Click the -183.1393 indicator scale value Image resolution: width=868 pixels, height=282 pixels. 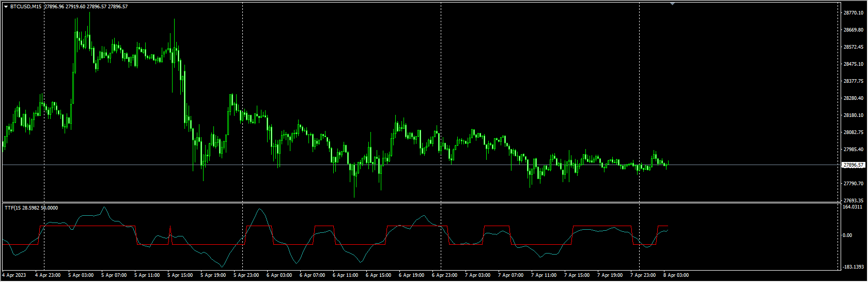point(854,267)
